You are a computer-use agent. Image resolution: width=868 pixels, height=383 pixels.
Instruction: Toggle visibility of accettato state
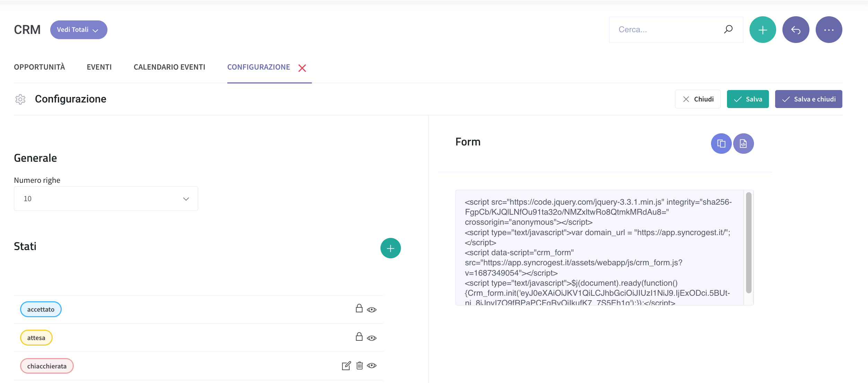[x=372, y=310]
